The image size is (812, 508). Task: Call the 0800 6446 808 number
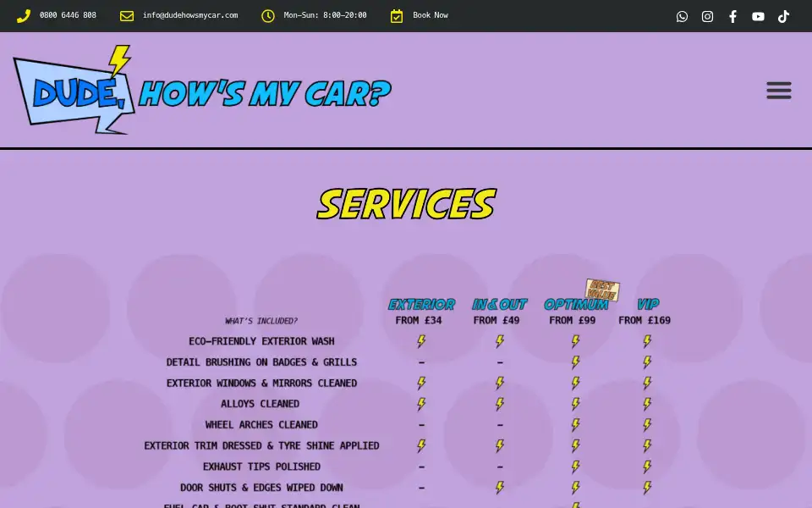click(x=68, y=15)
